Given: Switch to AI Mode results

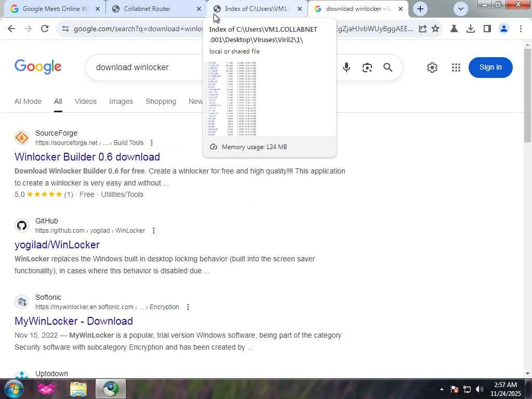Looking at the screenshot, I should pos(28,101).
